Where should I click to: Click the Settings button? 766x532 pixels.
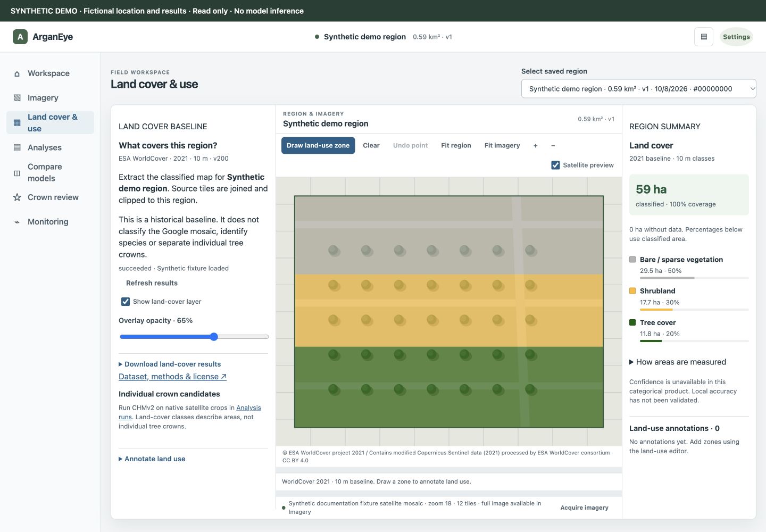pyautogui.click(x=736, y=37)
